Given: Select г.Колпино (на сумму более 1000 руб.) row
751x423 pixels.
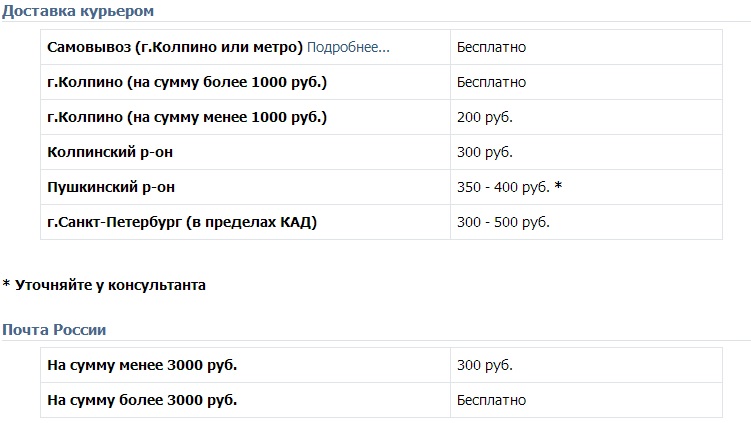Looking at the screenshot, I should [x=187, y=82].
